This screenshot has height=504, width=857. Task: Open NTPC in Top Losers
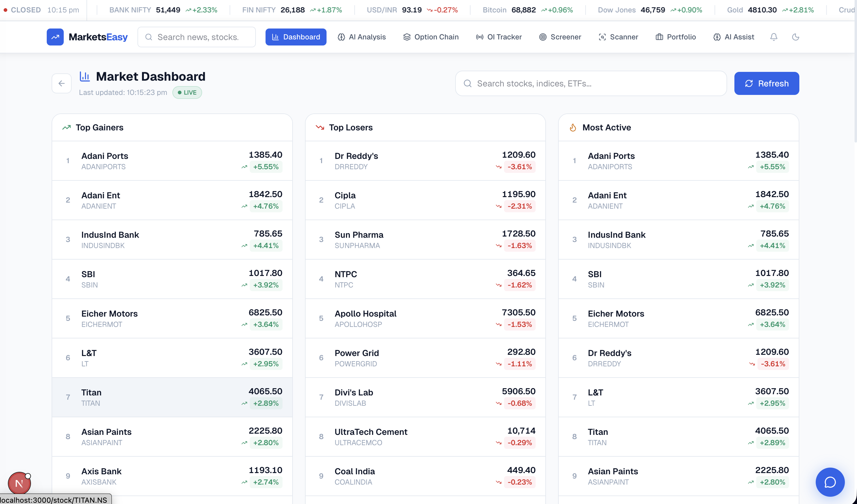coord(425,279)
